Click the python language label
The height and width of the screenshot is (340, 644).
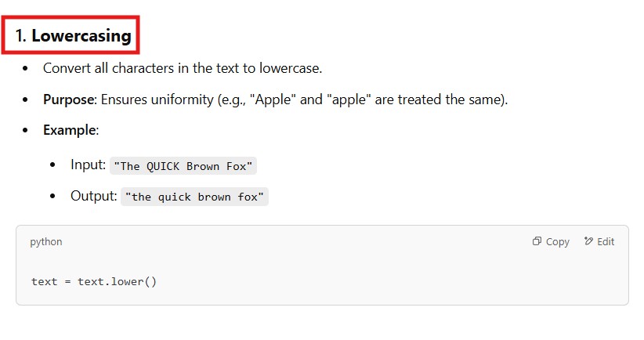tap(46, 242)
